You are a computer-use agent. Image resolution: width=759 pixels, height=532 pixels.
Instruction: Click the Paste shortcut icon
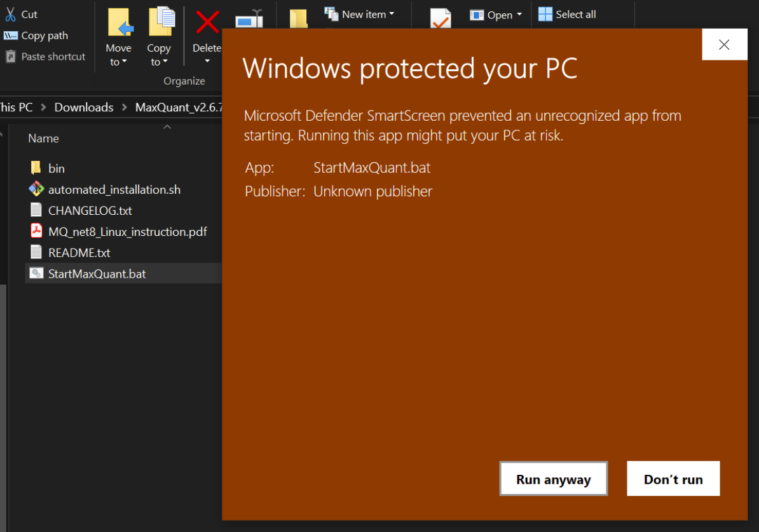pyautogui.click(x=11, y=57)
